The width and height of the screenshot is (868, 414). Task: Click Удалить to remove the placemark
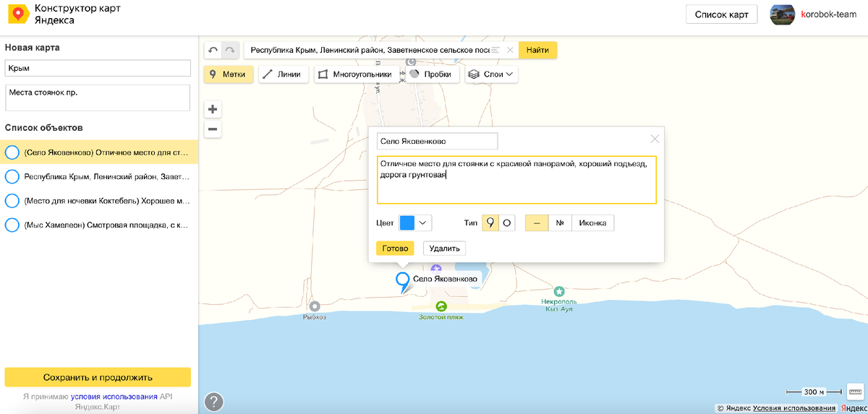pyautogui.click(x=444, y=248)
